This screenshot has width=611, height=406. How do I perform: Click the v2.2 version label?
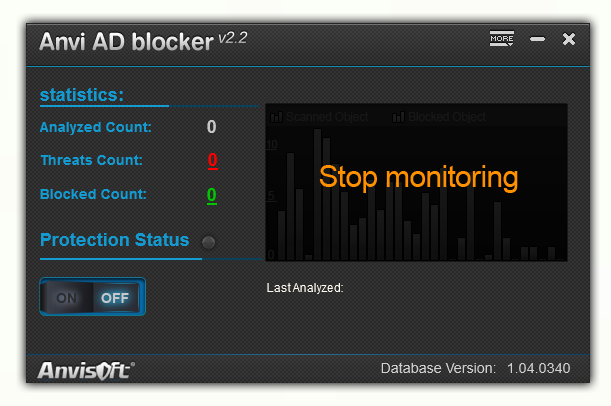(233, 39)
